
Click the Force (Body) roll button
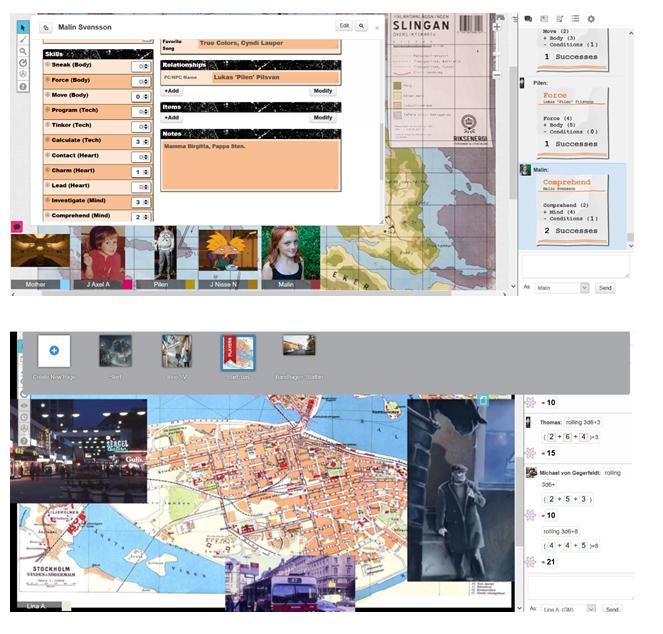click(x=47, y=79)
